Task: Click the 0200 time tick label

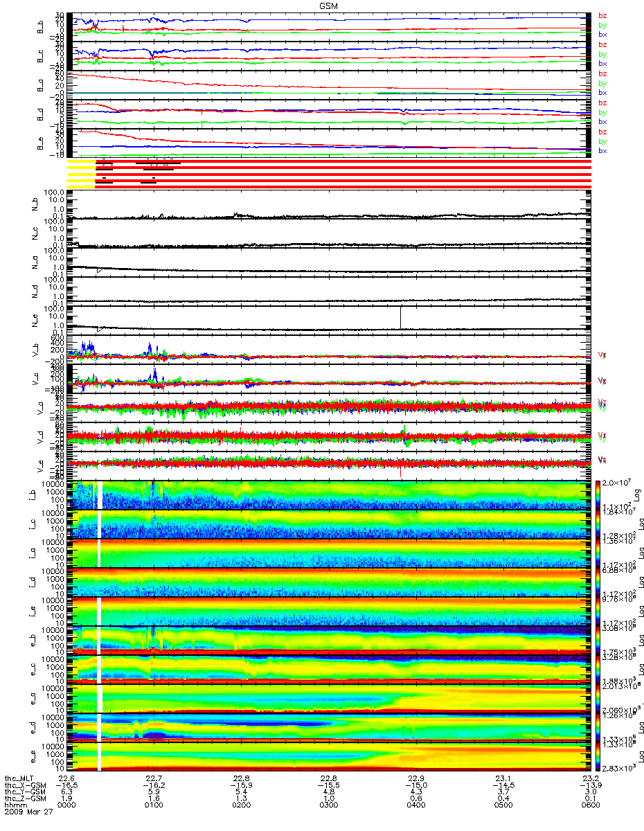Action: tap(241, 804)
